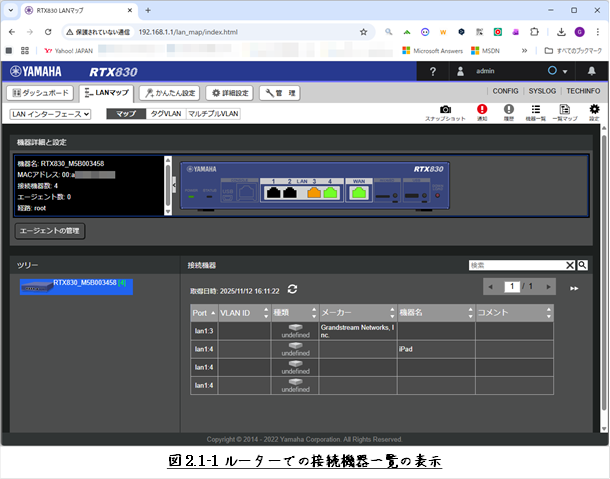This screenshot has width=610, height=479.
Task: Click the 検索 search input field
Action: coord(515,265)
